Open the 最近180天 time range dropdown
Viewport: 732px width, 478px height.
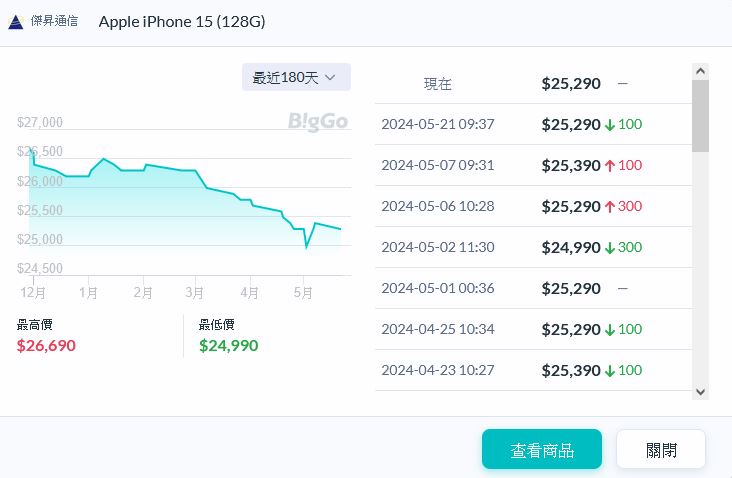tap(296, 77)
